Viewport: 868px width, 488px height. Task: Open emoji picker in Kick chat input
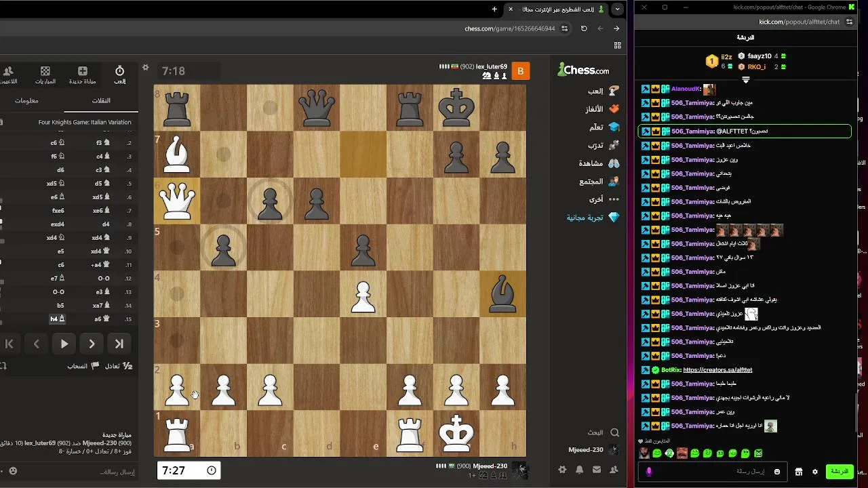tap(777, 472)
